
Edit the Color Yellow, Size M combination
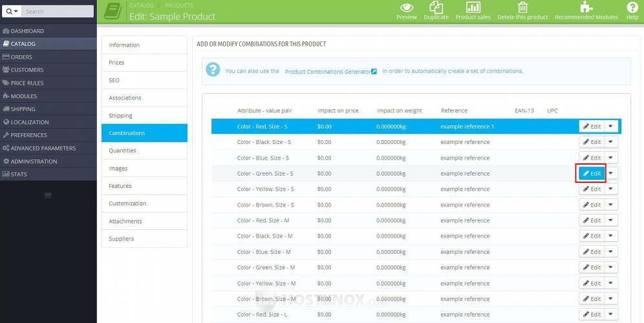[x=591, y=283]
